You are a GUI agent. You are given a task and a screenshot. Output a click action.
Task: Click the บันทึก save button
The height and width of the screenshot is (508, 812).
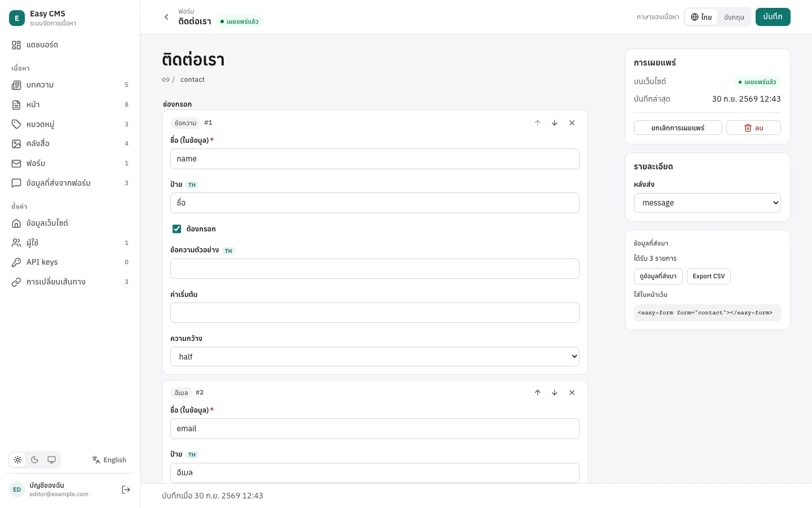pyautogui.click(x=773, y=17)
